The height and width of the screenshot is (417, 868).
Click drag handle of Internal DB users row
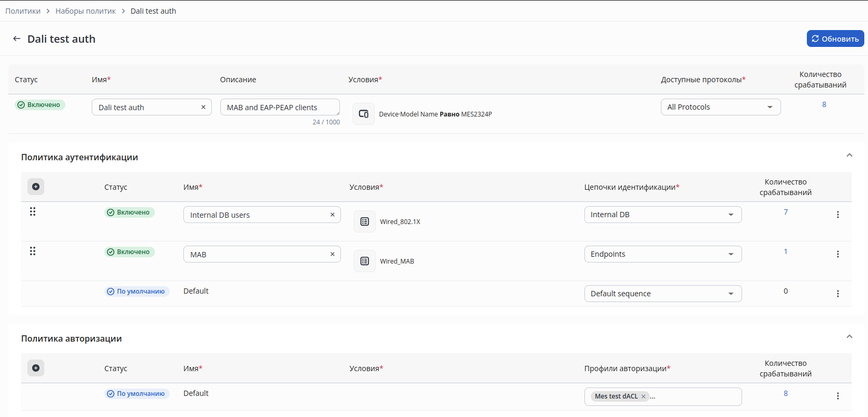tap(33, 211)
